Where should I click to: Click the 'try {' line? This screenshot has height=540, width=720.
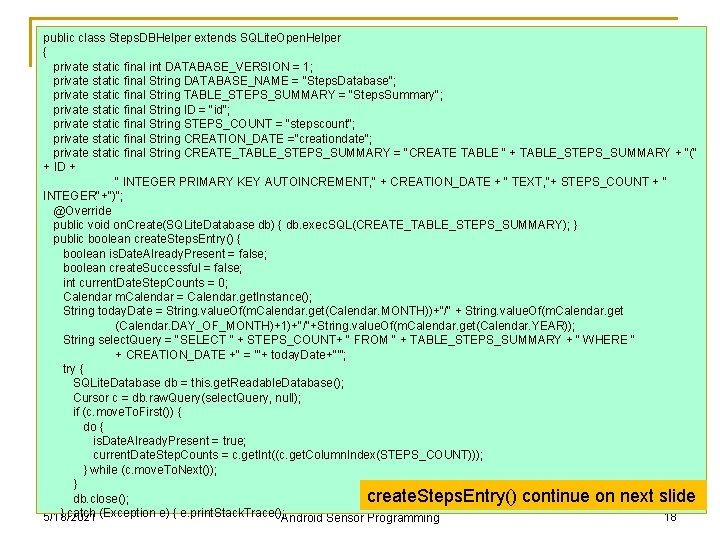(x=73, y=369)
